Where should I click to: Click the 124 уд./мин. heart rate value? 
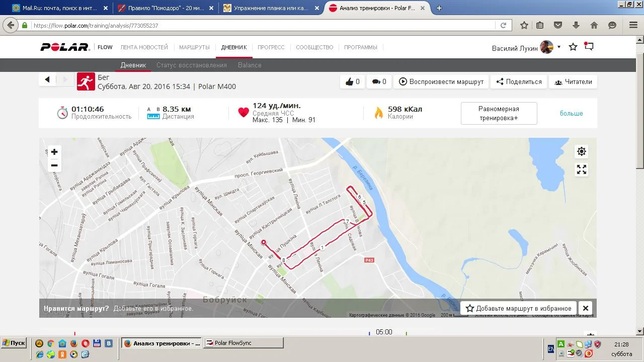tap(277, 106)
